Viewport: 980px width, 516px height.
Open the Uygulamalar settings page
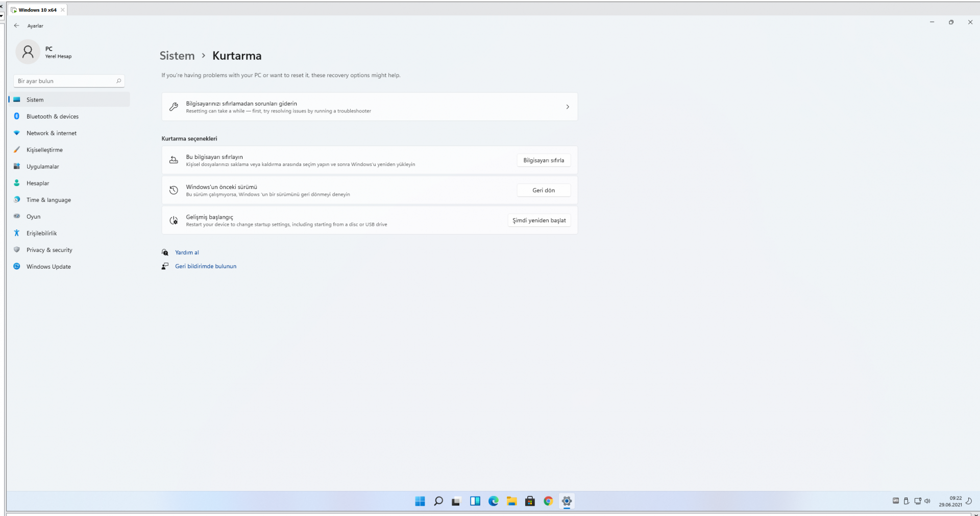69,167
